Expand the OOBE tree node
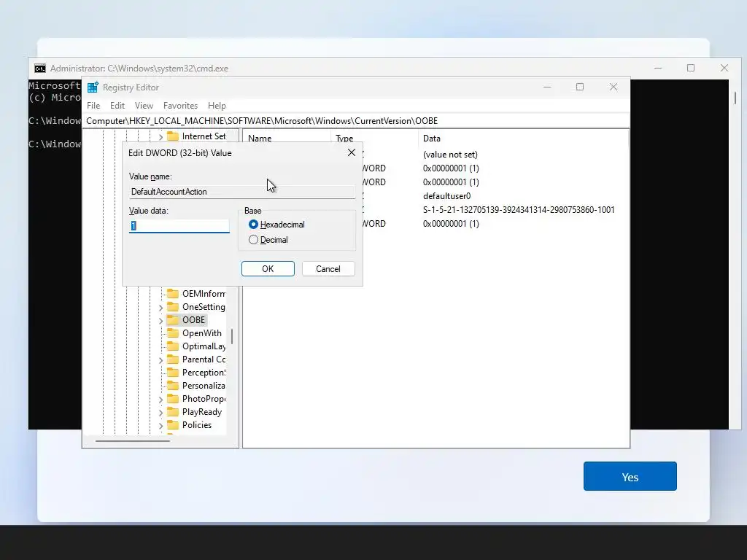The width and height of the screenshot is (747, 560). 160,321
